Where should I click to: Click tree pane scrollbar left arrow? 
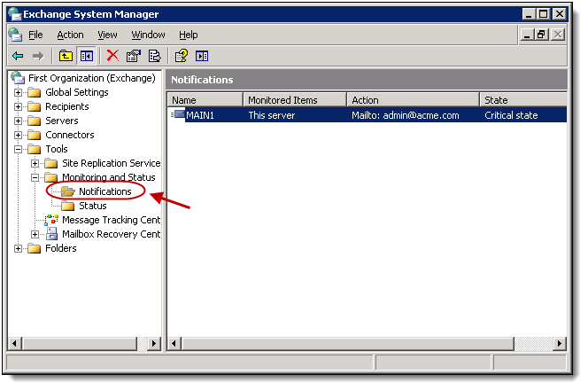pos(15,343)
